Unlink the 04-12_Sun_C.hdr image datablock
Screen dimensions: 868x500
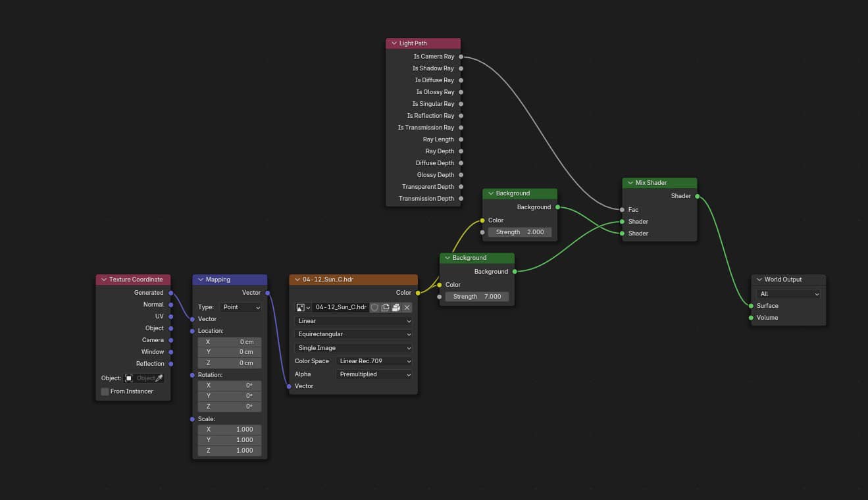tap(407, 307)
